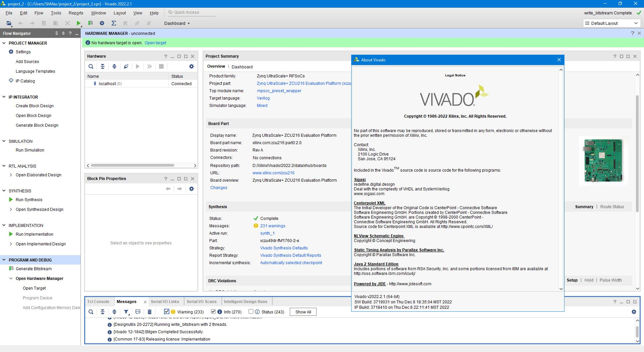
Task: Open the Tools menu
Action: [56, 13]
